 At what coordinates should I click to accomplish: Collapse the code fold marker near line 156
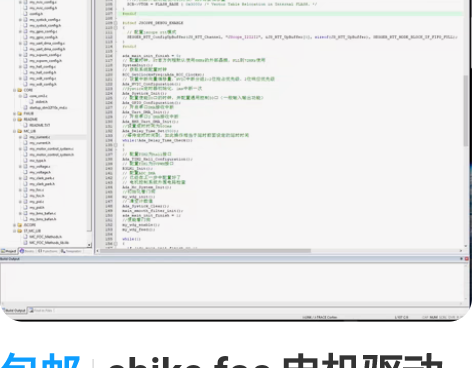[x=116, y=244]
